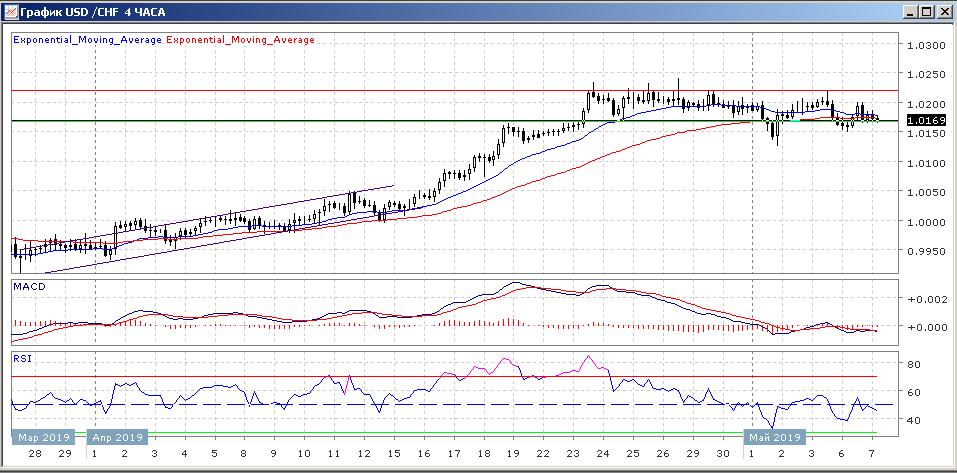Select the Мар 2019 month marker
Image resolution: width=957 pixels, height=473 pixels.
click(41, 437)
